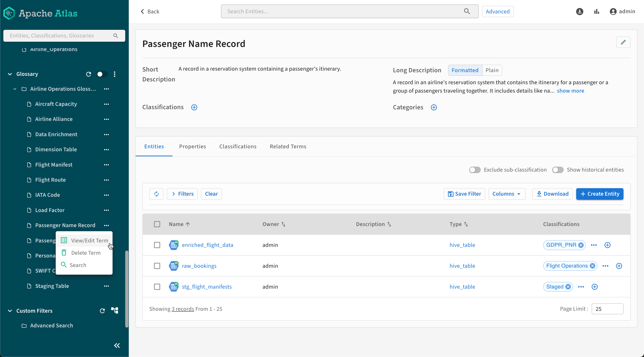Open the enriched_flight_data entity link
This screenshot has height=357, width=644.
(x=207, y=245)
